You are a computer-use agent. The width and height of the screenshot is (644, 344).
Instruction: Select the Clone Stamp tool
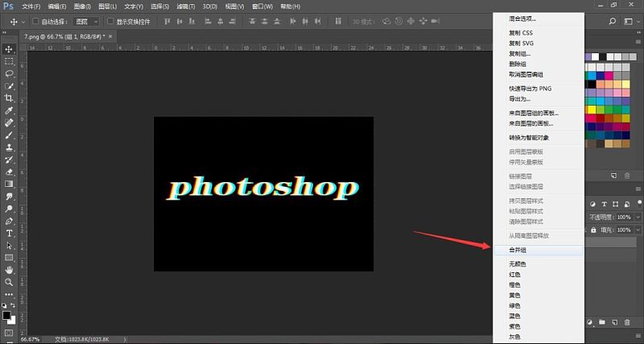(9, 147)
